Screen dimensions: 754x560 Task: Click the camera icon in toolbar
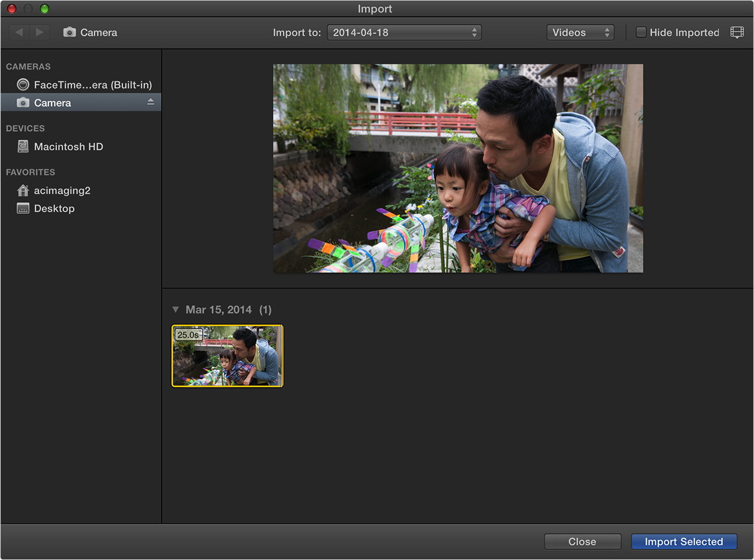70,33
